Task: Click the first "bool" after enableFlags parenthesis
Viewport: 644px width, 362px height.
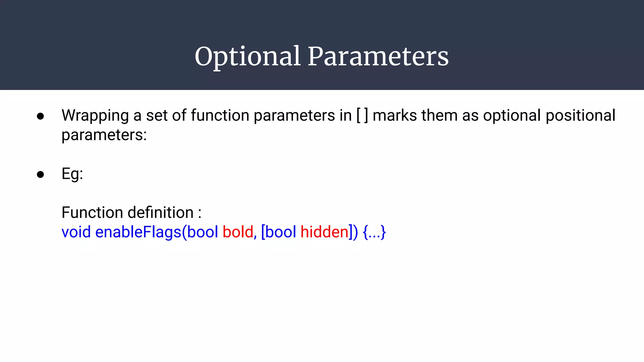Action: click(x=203, y=232)
